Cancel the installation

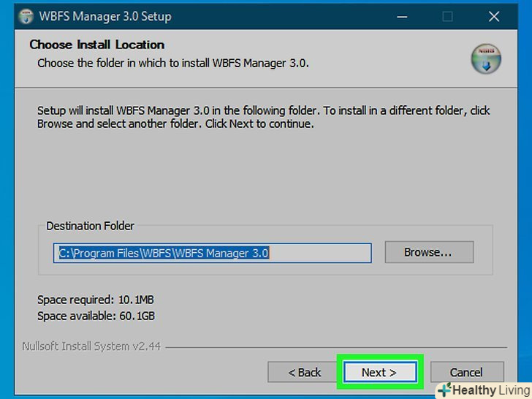[466, 373]
